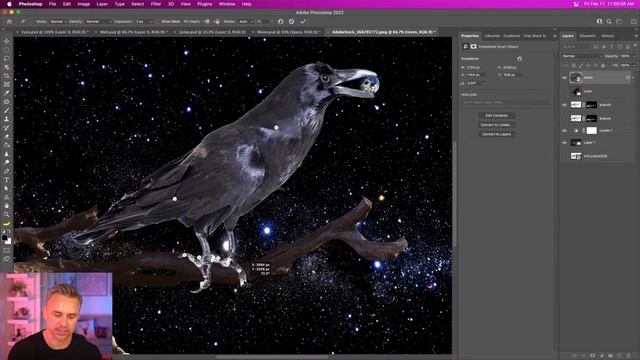Click the Edit Contents button
Viewport: 640px width, 360px height.
(x=496, y=116)
